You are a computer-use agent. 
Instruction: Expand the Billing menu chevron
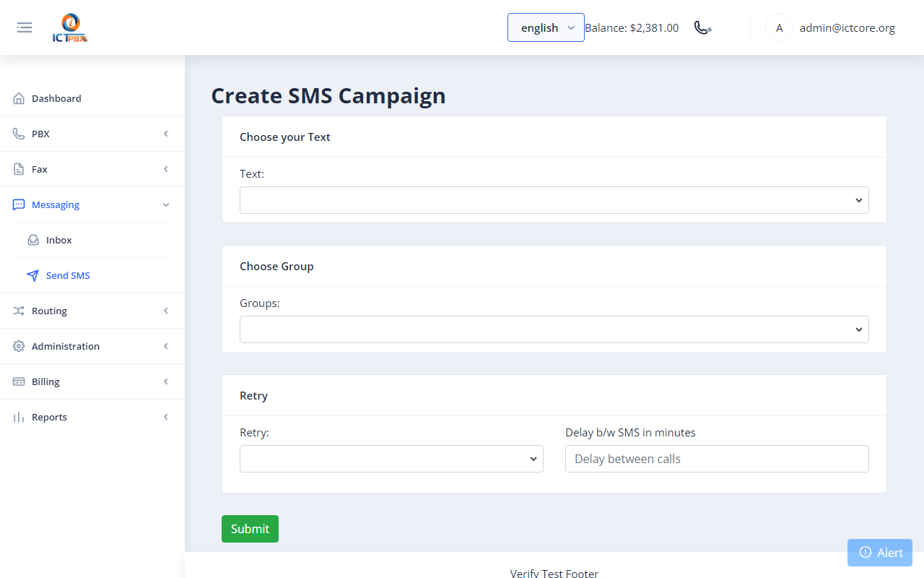[x=166, y=381]
